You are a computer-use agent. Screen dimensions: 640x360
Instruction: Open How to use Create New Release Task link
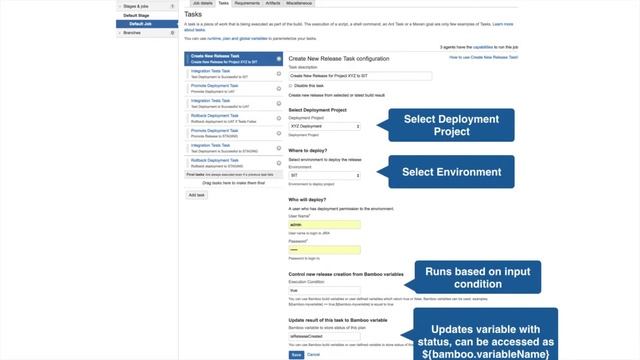[x=483, y=58]
